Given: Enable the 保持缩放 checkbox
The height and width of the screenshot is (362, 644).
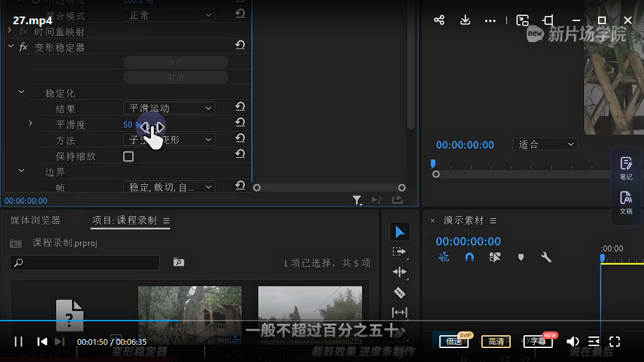Looking at the screenshot, I should [x=128, y=156].
